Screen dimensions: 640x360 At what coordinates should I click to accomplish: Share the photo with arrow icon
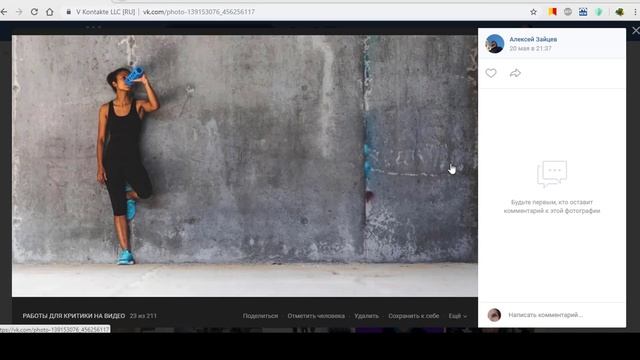click(516, 73)
